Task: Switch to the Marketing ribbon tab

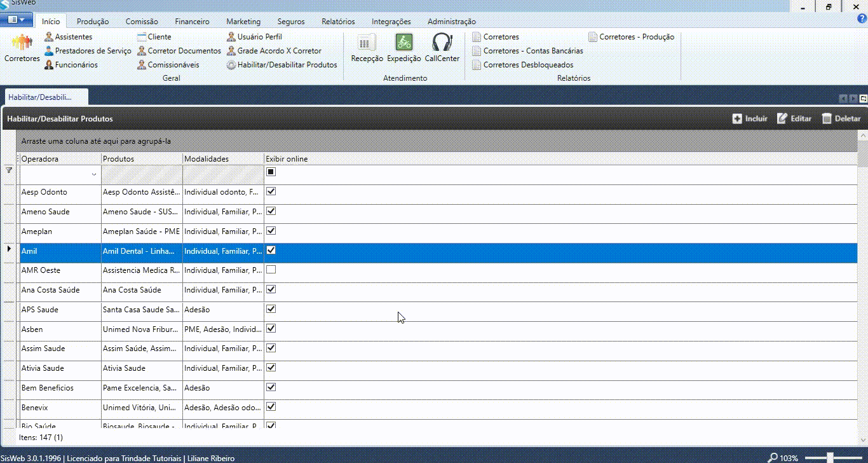Action: pos(243,22)
